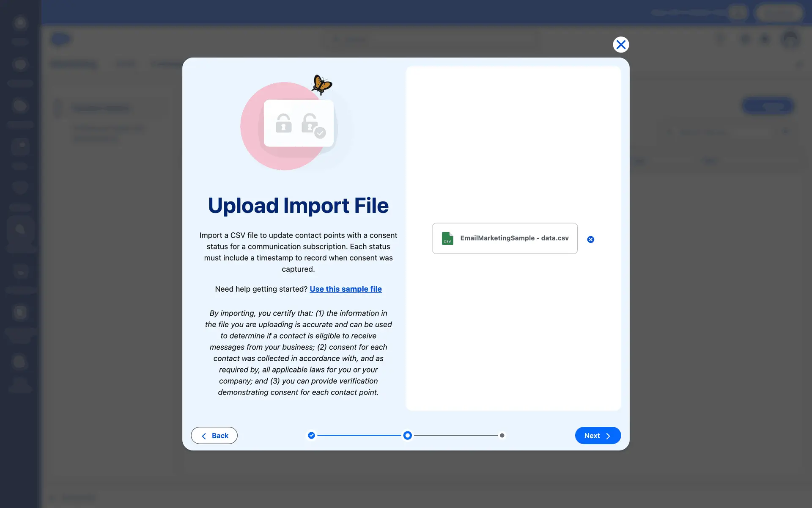This screenshot has height=508, width=812.
Task: Click the blurred Salesforce cloud logo
Action: [61, 39]
